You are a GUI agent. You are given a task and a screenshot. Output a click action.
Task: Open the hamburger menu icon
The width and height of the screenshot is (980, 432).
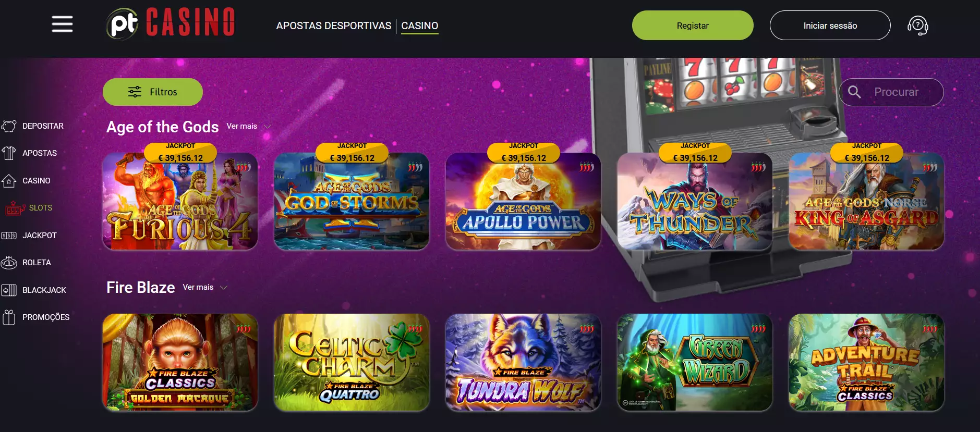point(62,24)
